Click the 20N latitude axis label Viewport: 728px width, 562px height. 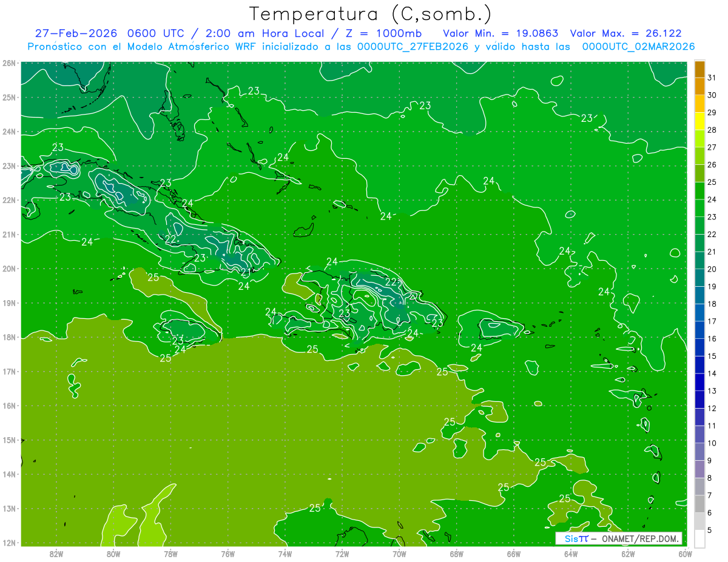(x=8, y=269)
